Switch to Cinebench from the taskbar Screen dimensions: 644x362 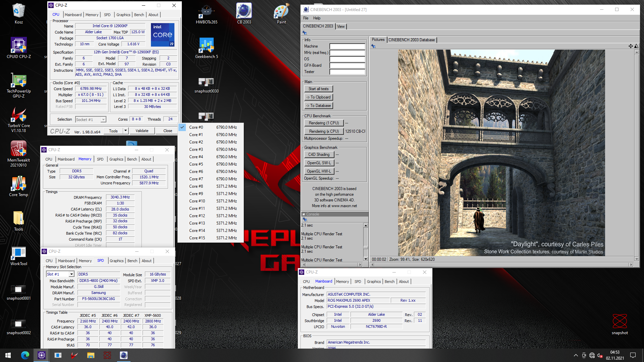click(124, 355)
